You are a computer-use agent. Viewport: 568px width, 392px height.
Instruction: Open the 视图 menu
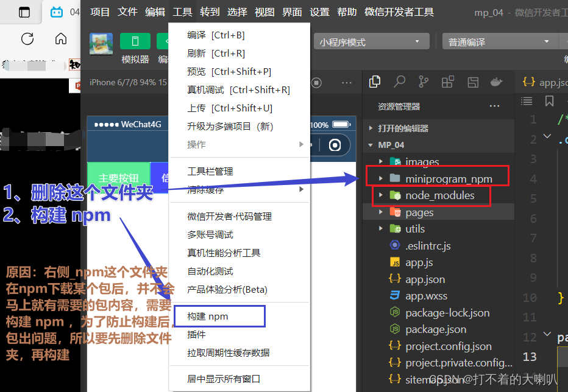(x=264, y=12)
